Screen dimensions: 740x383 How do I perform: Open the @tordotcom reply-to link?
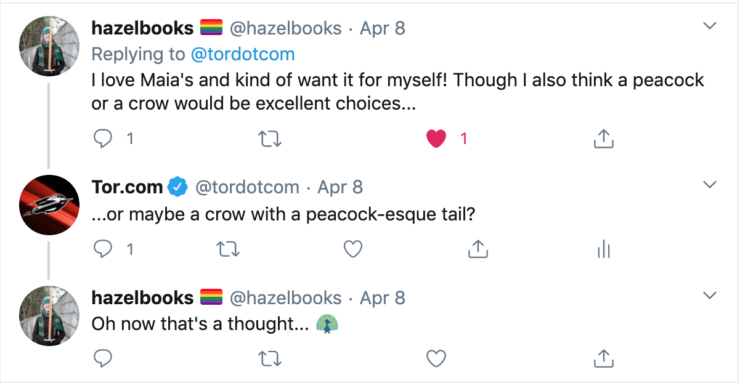pos(243,54)
